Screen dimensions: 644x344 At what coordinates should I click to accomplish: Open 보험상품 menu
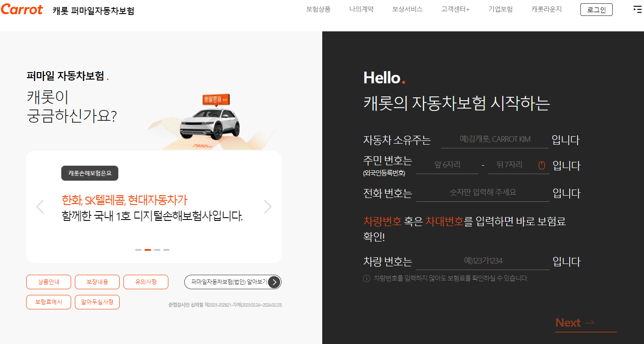point(318,9)
